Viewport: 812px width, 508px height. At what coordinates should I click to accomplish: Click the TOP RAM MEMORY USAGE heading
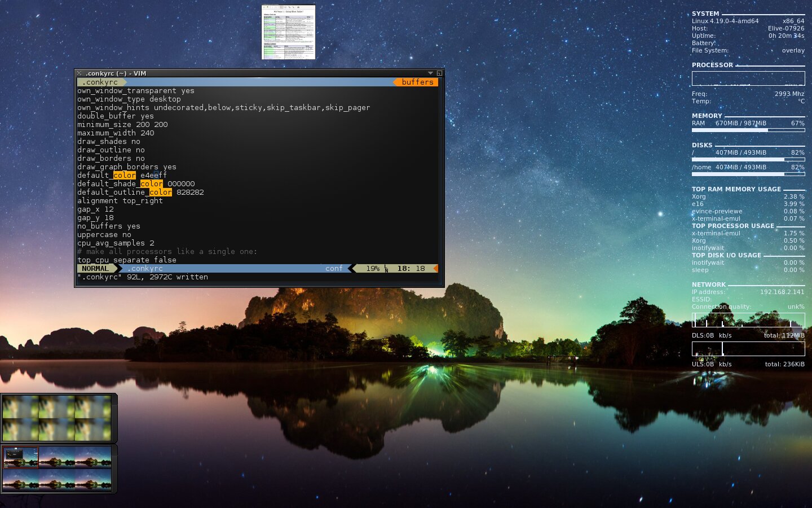pyautogui.click(x=736, y=189)
